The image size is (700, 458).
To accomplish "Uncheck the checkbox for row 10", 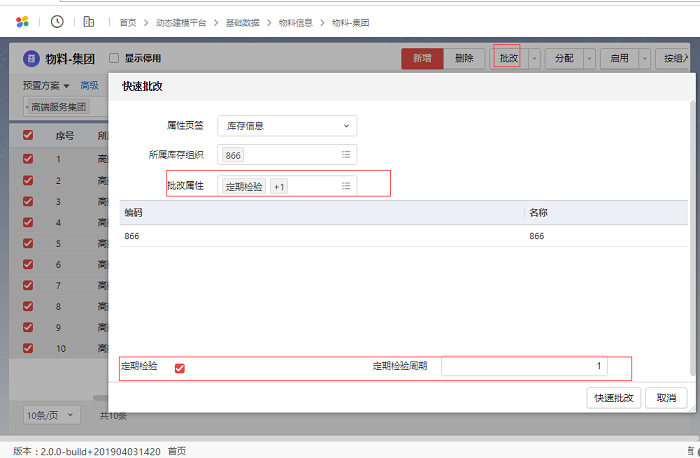I will click(28, 348).
